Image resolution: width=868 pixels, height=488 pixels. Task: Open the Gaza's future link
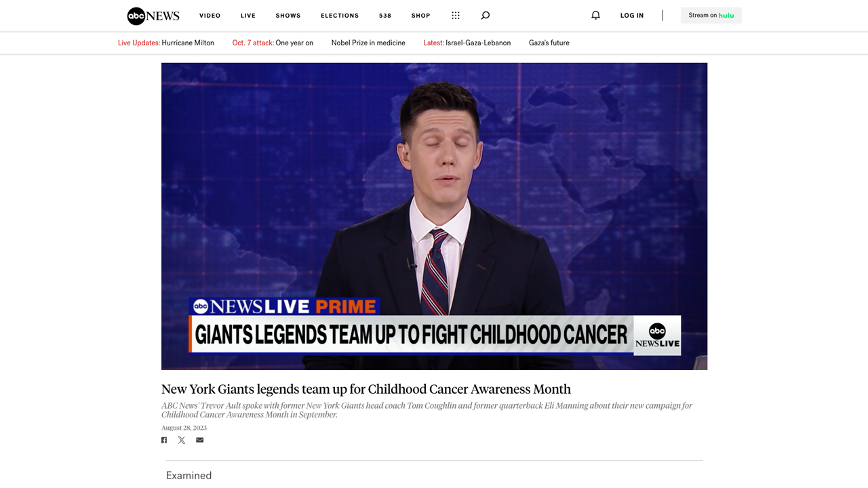(549, 43)
